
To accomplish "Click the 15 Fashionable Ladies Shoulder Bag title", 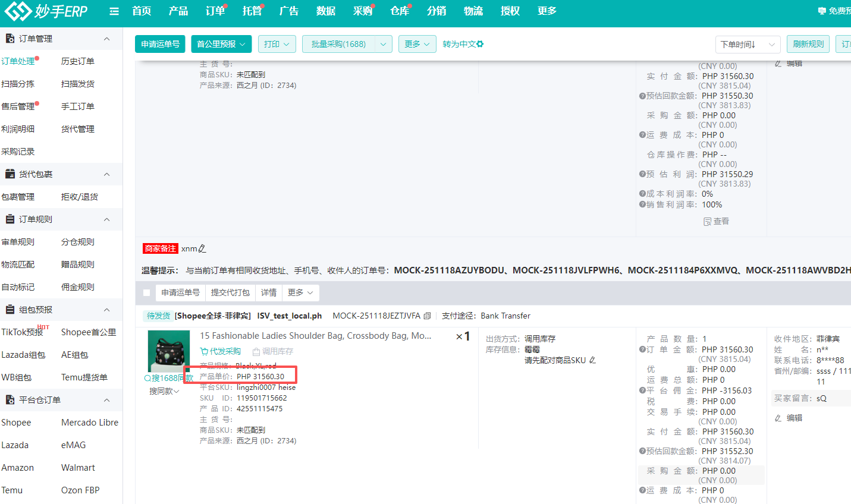I will point(316,336).
